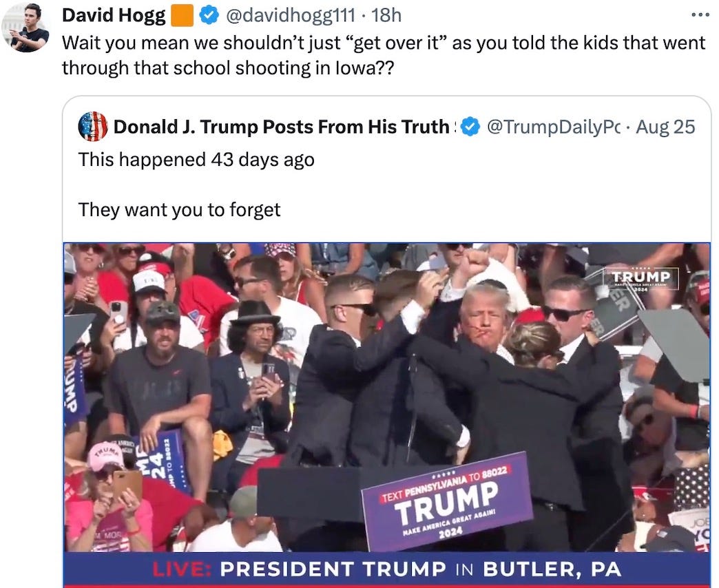The height and width of the screenshot is (588, 719).
Task: Click the quoted account's verified badge
Action: coord(470,127)
